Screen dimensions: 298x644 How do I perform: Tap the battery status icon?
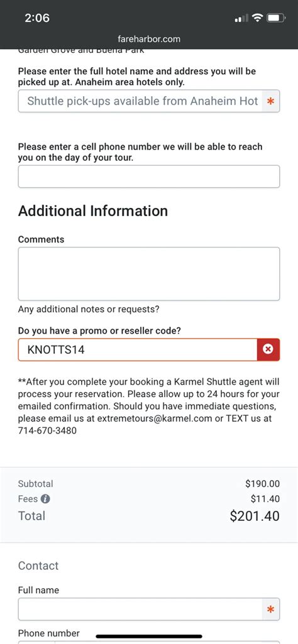276,18
